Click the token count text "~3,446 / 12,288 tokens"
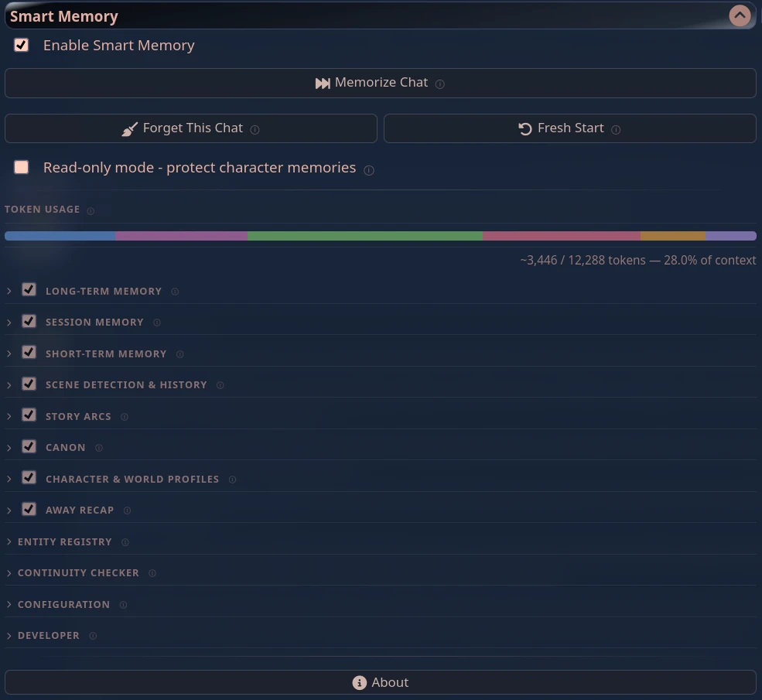The height and width of the screenshot is (700, 762). click(583, 261)
